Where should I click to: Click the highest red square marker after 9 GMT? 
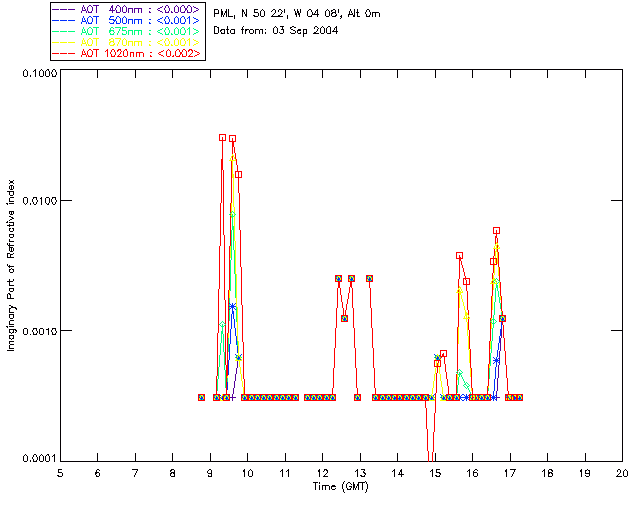click(222, 138)
